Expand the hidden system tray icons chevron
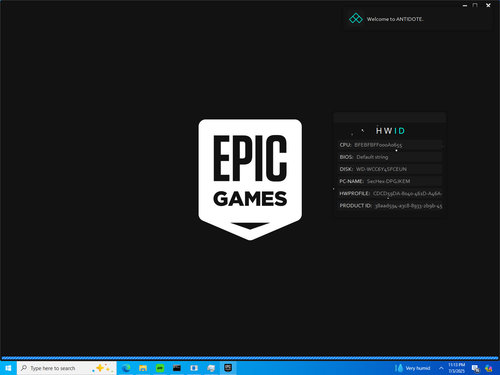This screenshot has height=375, width=500. (441, 368)
